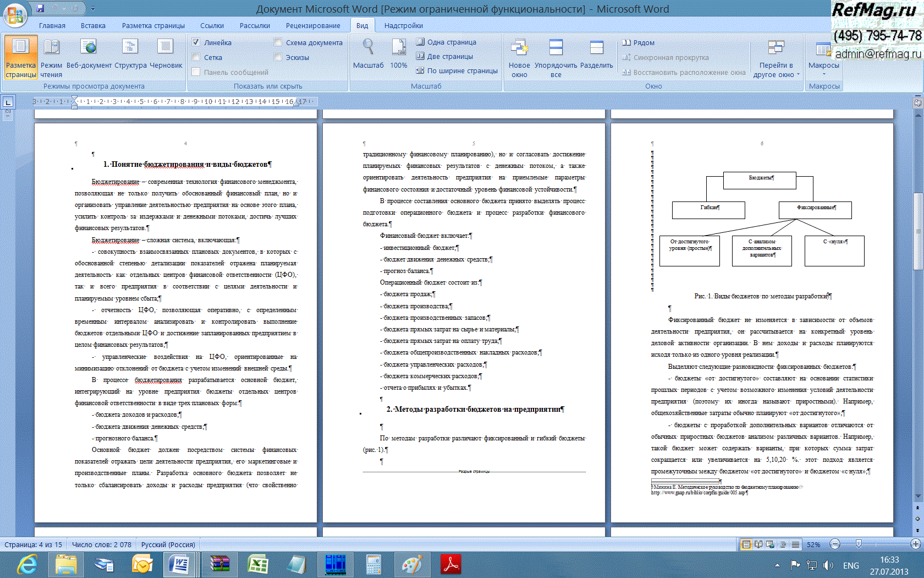Open Quick Access Toolbar customize arrow
Viewport: 924px width, 578px height.
(93, 9)
